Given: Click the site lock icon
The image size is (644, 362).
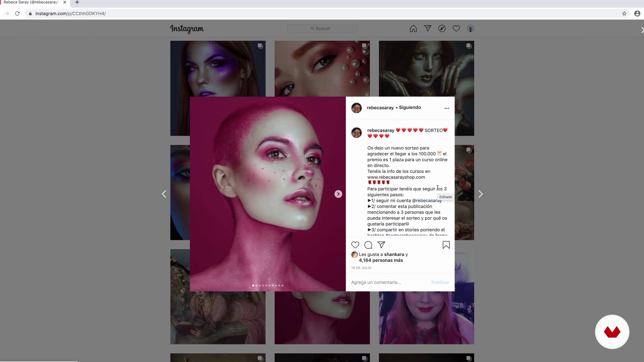Looking at the screenshot, I should point(30,13).
